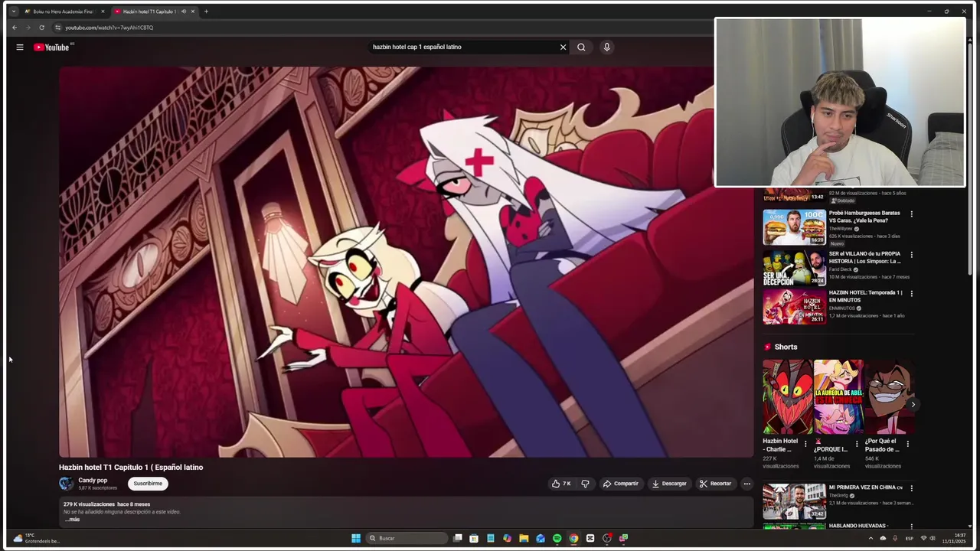The image size is (980, 551).
Task: Open options for ¿PORQUE L... short
Action: pyautogui.click(x=857, y=444)
